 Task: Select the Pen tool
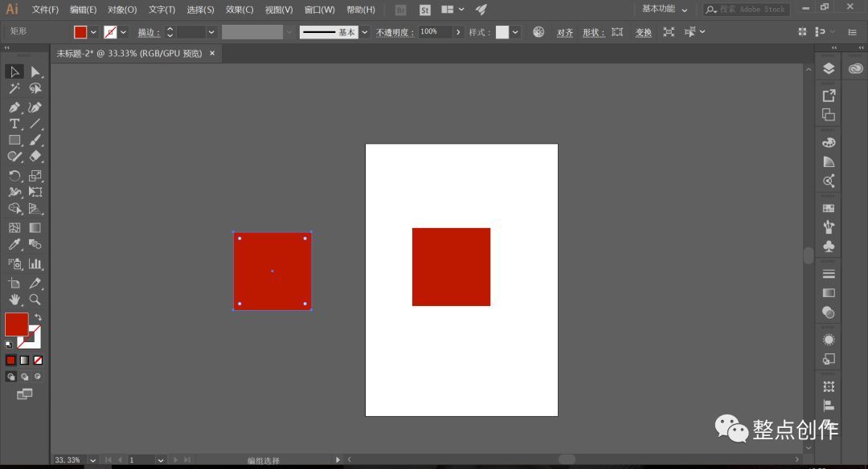[x=14, y=108]
